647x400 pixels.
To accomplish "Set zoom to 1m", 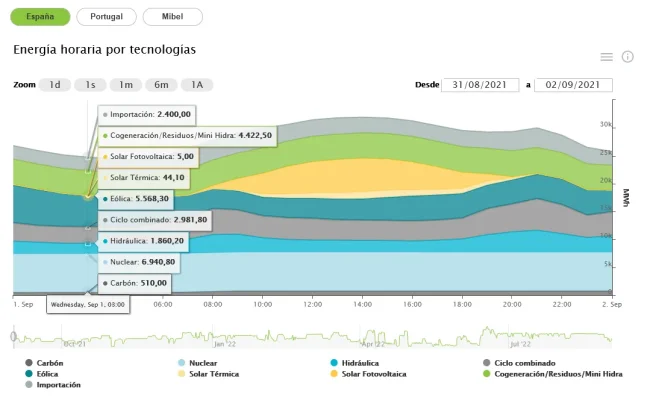I will (x=126, y=85).
